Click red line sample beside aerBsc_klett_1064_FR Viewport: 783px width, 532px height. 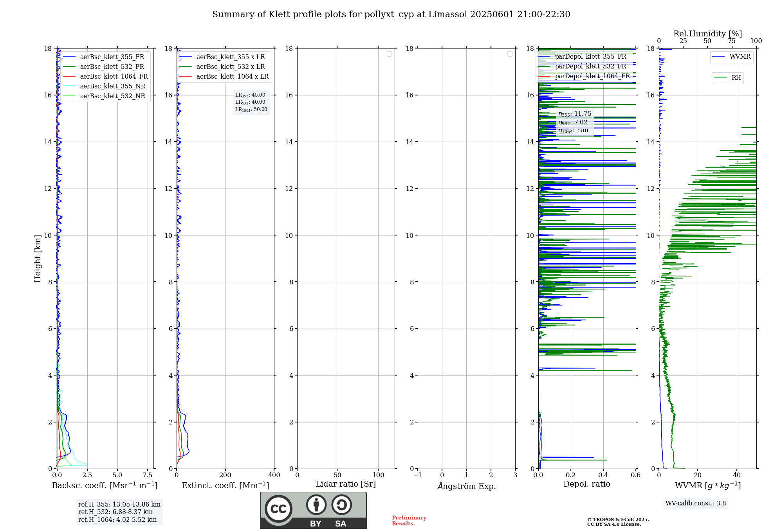coord(69,77)
